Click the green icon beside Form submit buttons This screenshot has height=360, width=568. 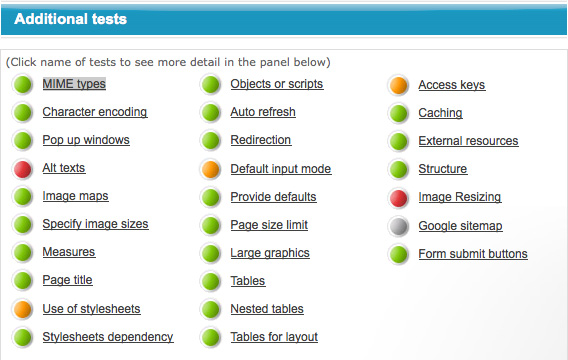coord(398,254)
